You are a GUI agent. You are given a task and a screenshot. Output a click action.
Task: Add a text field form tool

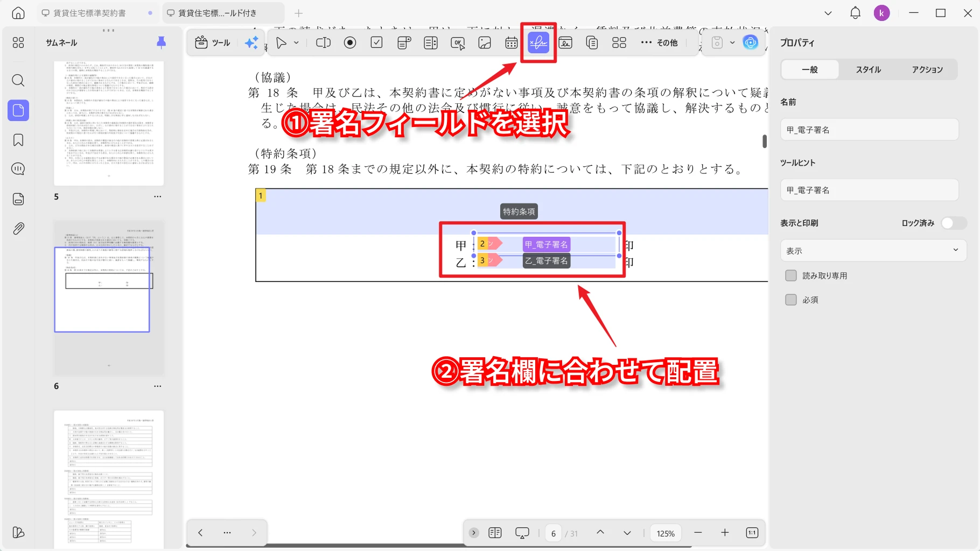coord(323,43)
